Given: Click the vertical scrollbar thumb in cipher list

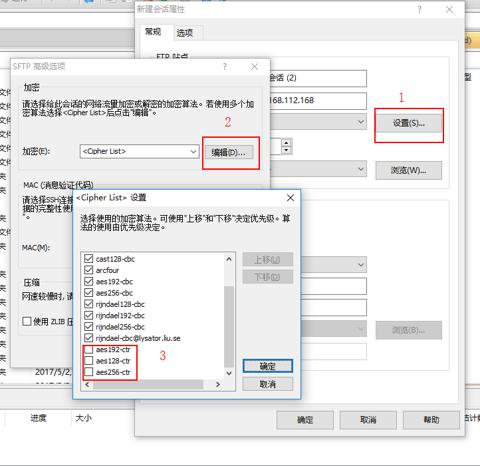Looking at the screenshot, I should pyautogui.click(x=229, y=326).
